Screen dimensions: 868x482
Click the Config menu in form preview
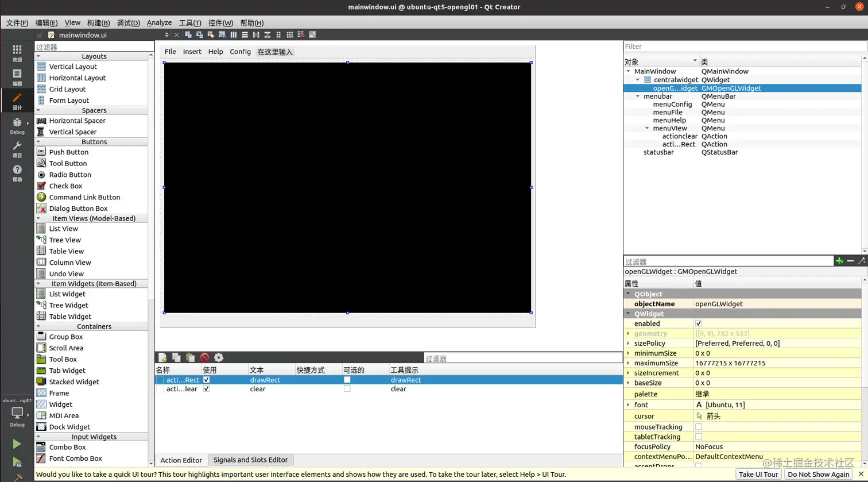[x=241, y=52]
